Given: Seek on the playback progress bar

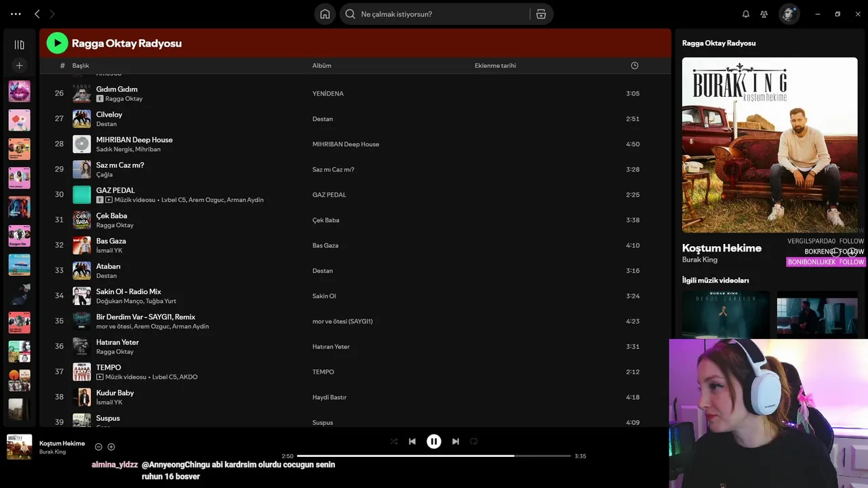Looking at the screenshot, I should point(434,456).
